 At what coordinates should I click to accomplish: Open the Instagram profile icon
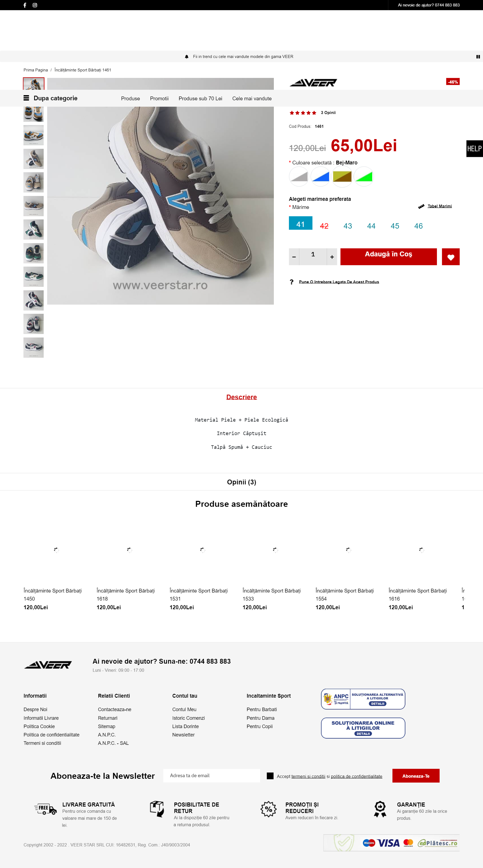pos(35,5)
